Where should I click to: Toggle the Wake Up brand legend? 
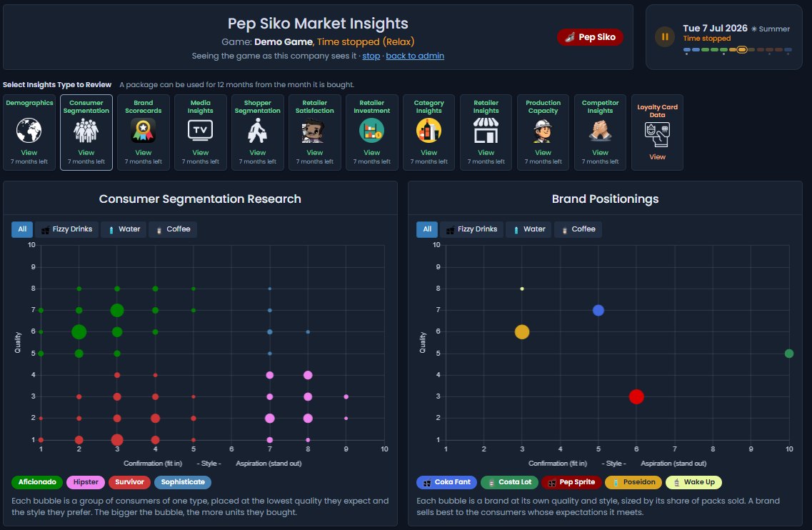[694, 482]
